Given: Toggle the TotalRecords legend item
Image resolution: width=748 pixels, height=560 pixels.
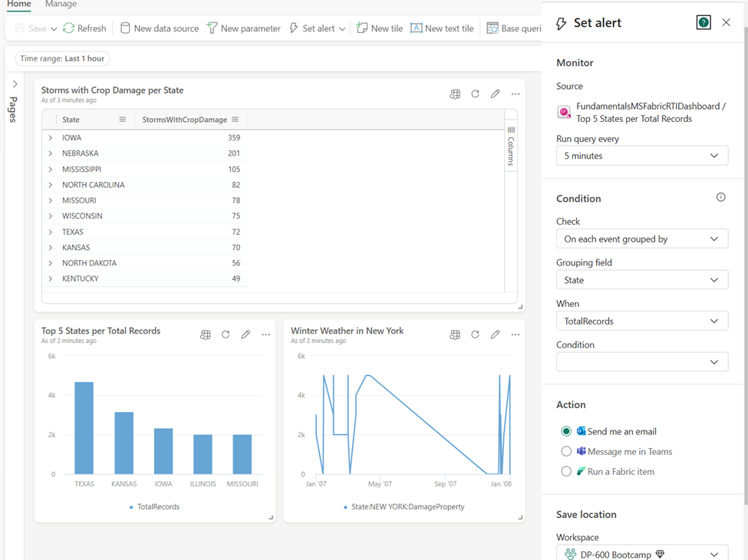Looking at the screenshot, I should pos(154,506).
